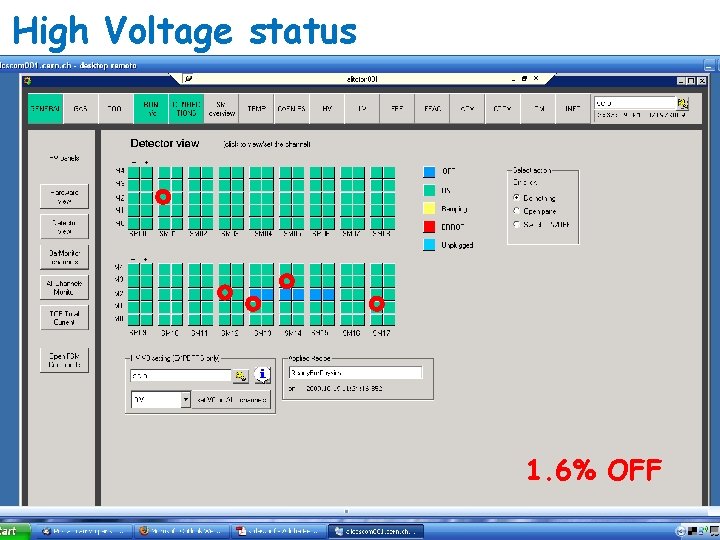Open the SM overview tab
Screen dimensions: 720x540
(221, 109)
